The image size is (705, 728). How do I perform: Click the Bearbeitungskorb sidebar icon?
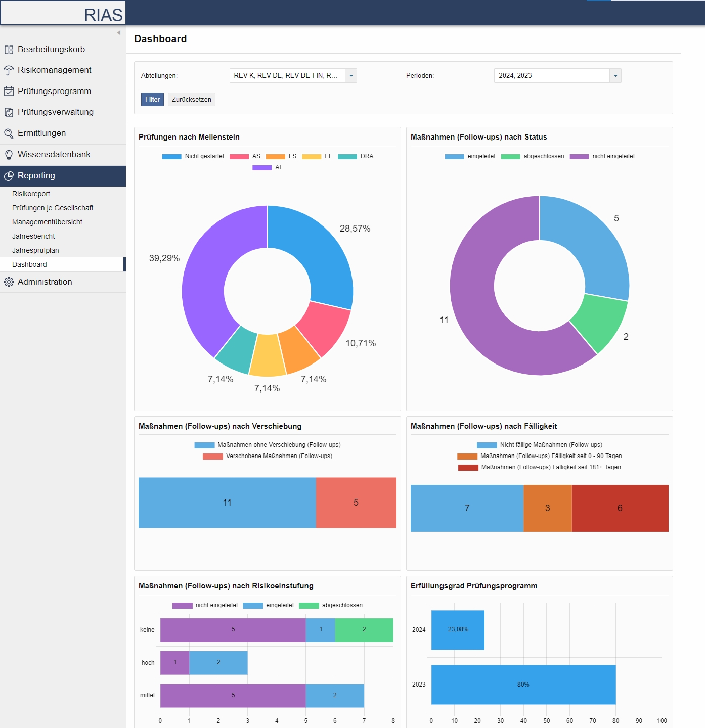(x=9, y=50)
